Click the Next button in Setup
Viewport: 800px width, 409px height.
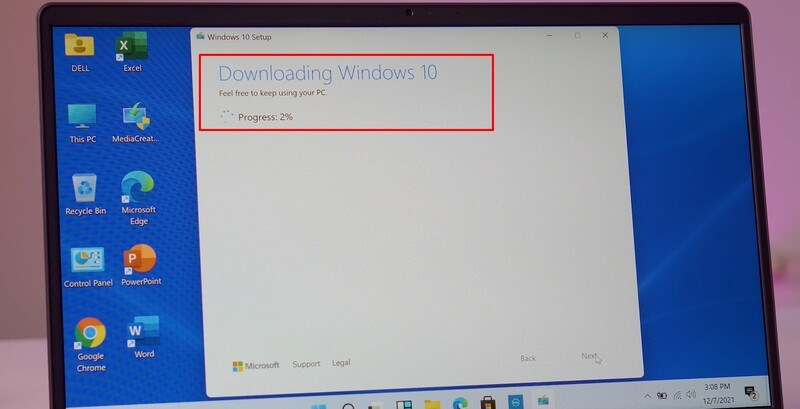tap(589, 356)
